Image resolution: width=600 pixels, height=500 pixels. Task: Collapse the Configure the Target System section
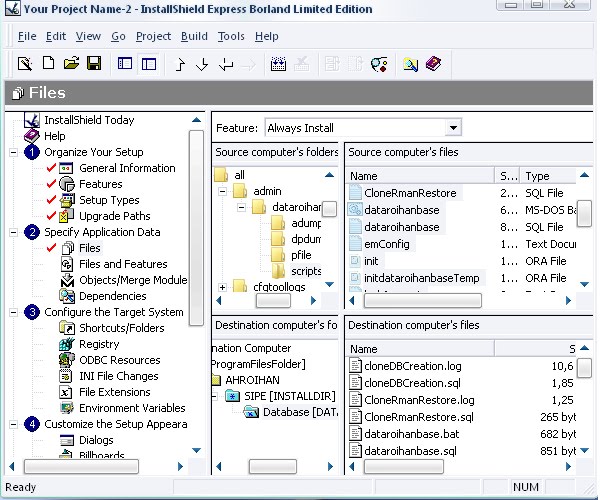(x=13, y=312)
